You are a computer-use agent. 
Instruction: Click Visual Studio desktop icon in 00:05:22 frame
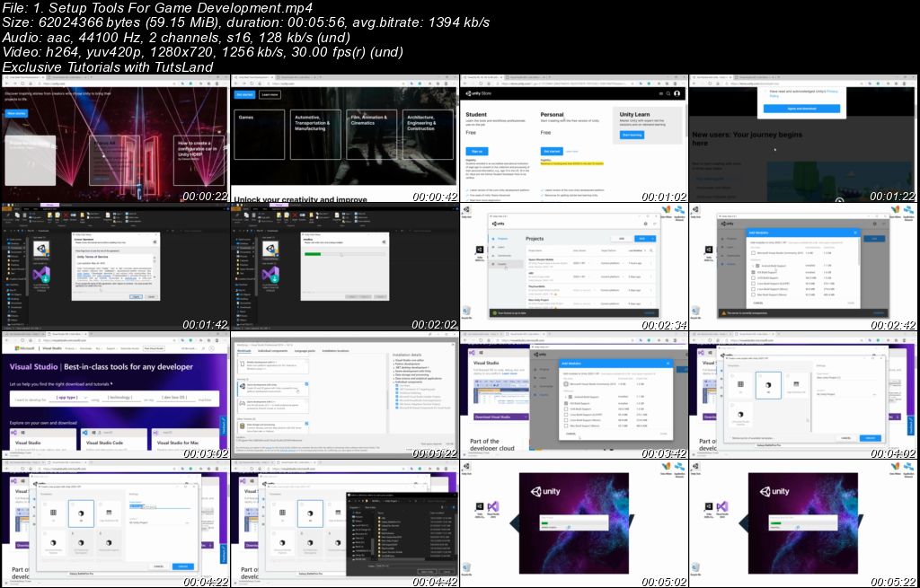point(722,507)
